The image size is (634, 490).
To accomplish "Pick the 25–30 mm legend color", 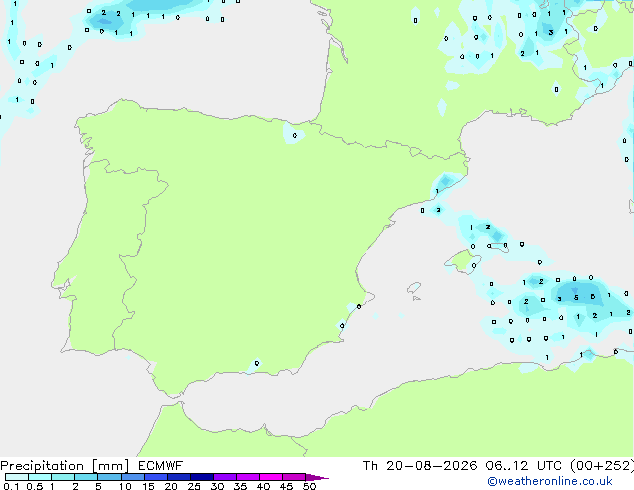I will pos(202,477).
